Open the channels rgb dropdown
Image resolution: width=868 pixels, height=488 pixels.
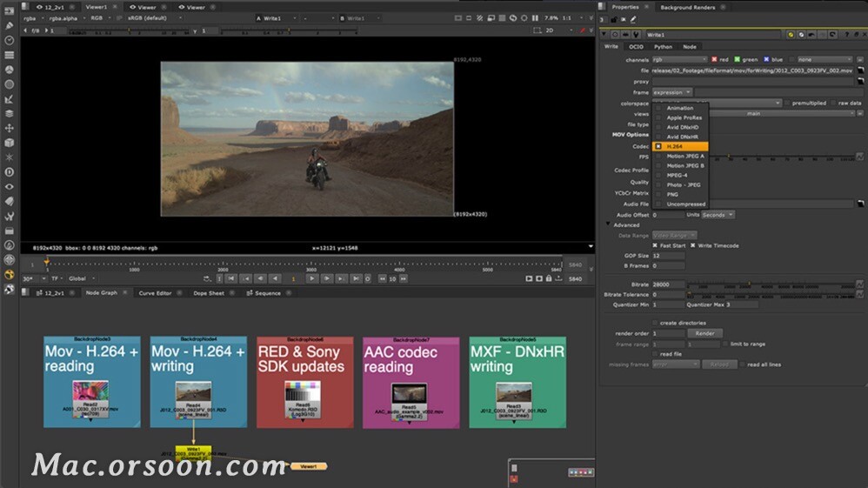coord(680,59)
